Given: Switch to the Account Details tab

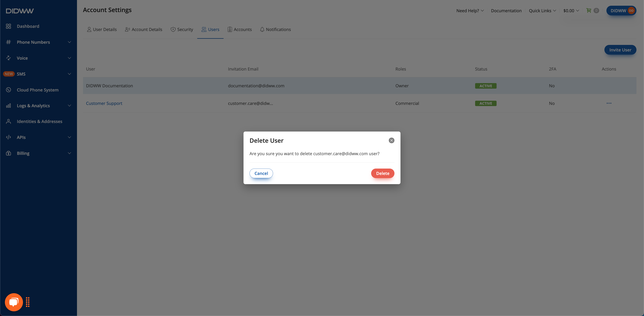Looking at the screenshot, I should coord(144,29).
